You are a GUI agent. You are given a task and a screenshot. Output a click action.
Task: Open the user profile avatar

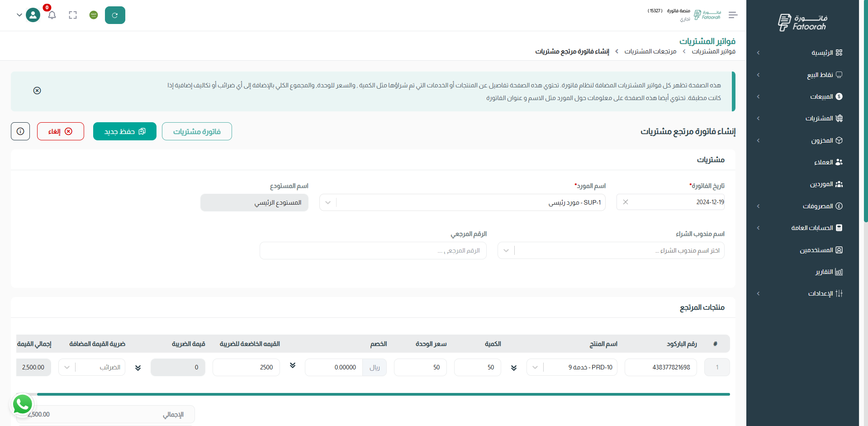click(33, 15)
